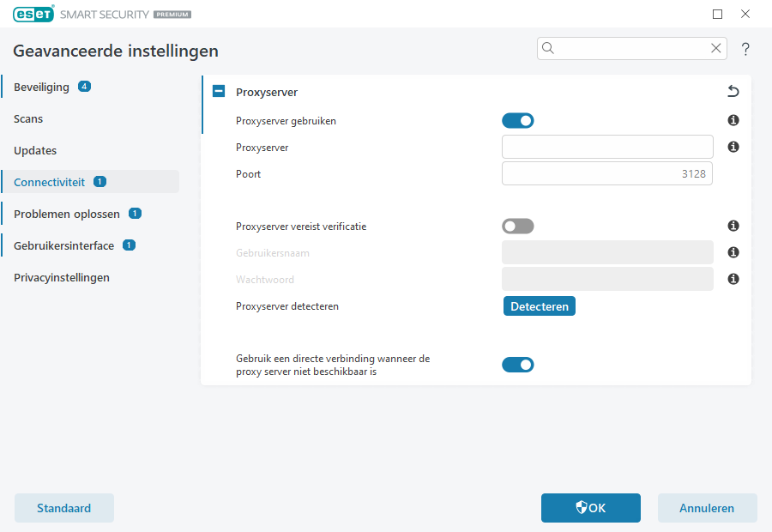Confirm settings with the OK button
Image resolution: width=772 pixels, height=532 pixels.
tap(590, 508)
